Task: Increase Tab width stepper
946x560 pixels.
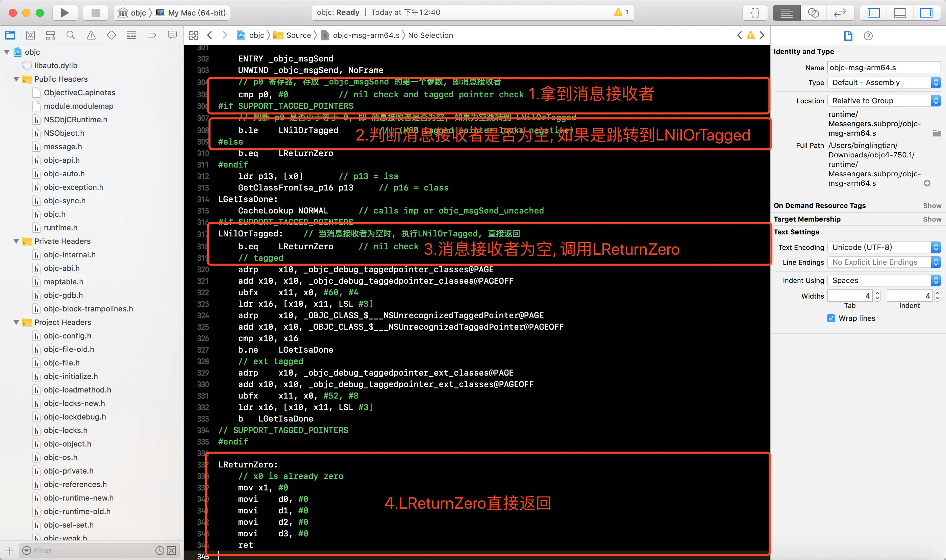Action: click(877, 293)
